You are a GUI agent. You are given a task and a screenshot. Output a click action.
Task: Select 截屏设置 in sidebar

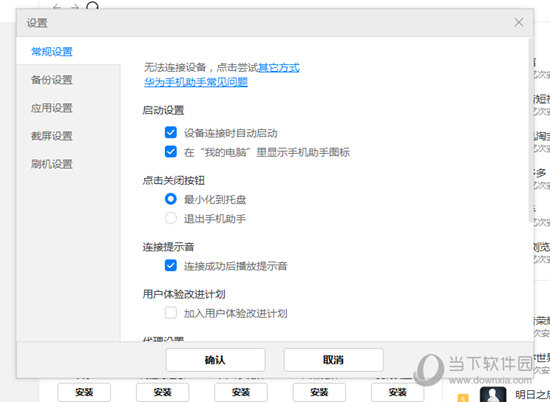pyautogui.click(x=52, y=136)
